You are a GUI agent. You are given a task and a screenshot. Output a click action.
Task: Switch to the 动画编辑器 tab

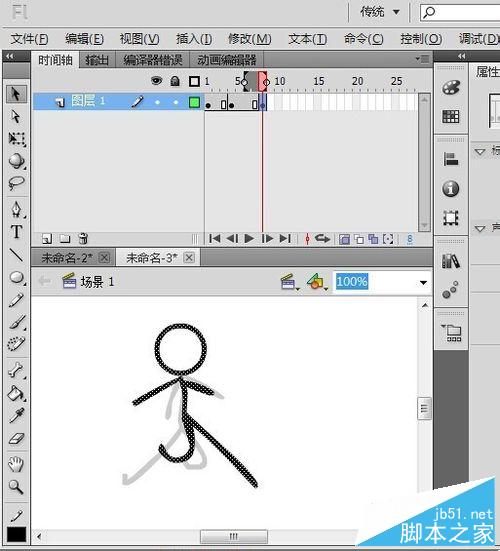[227, 60]
